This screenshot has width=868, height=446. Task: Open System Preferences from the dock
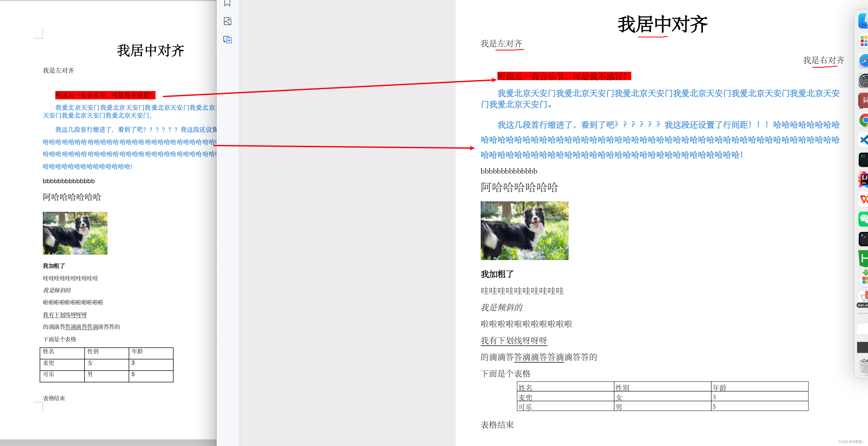tap(863, 81)
